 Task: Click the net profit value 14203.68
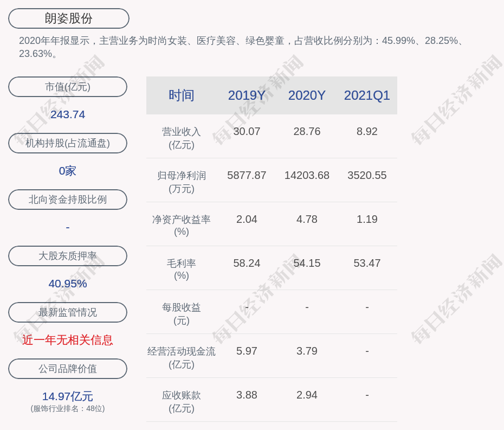point(307,175)
